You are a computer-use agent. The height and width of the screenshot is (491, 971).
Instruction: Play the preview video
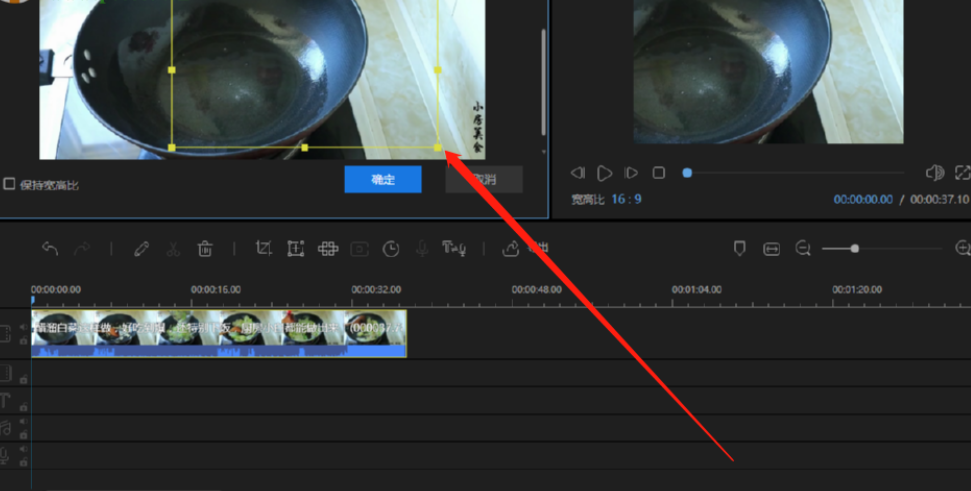(605, 173)
